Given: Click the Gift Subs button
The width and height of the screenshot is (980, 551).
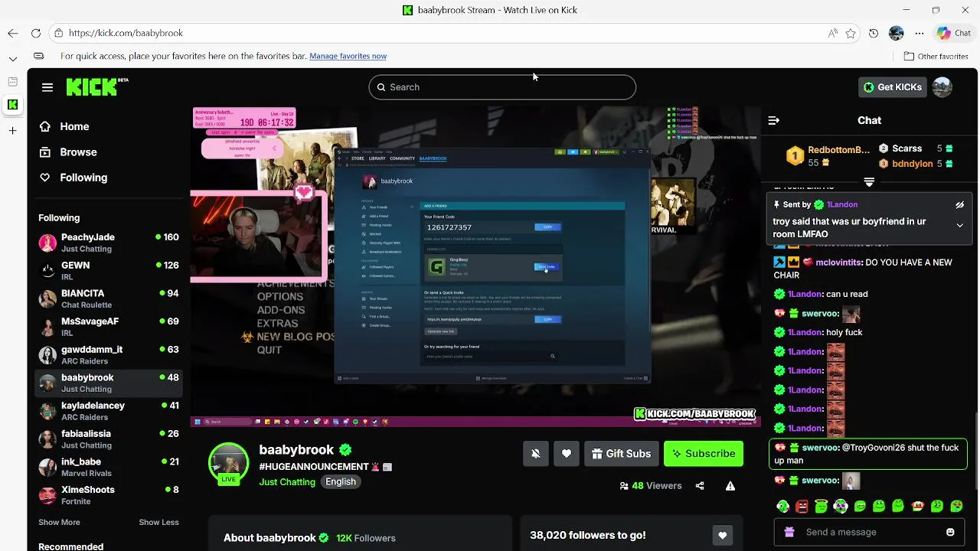Looking at the screenshot, I should point(621,454).
